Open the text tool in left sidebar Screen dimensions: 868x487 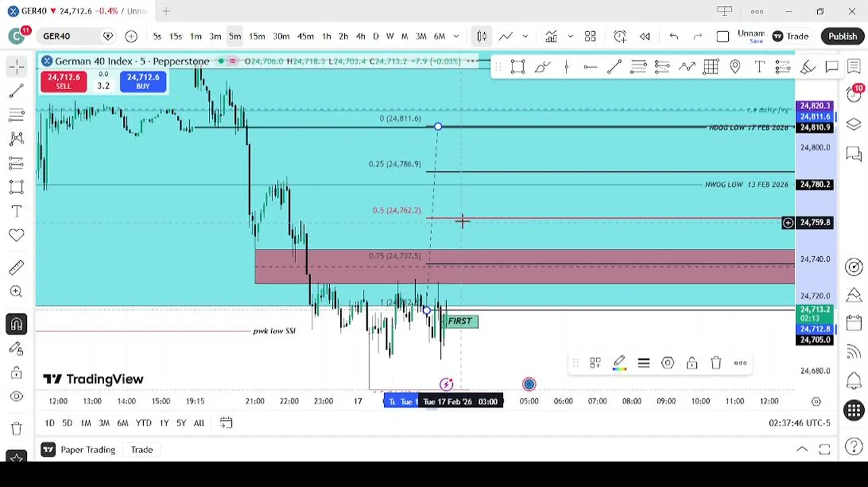click(x=16, y=211)
